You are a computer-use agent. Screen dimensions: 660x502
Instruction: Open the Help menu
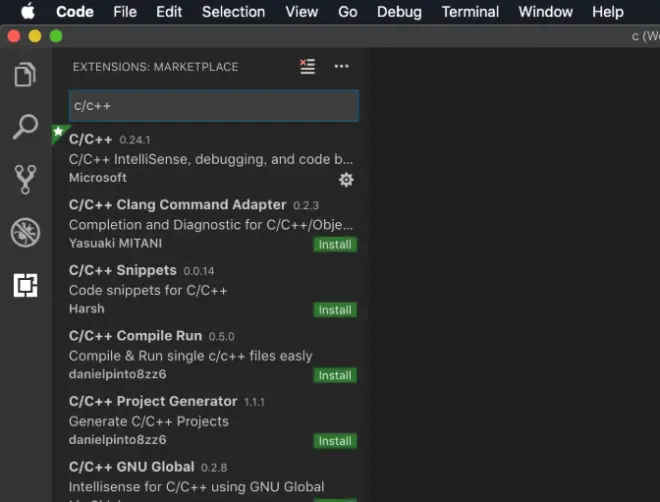608,12
